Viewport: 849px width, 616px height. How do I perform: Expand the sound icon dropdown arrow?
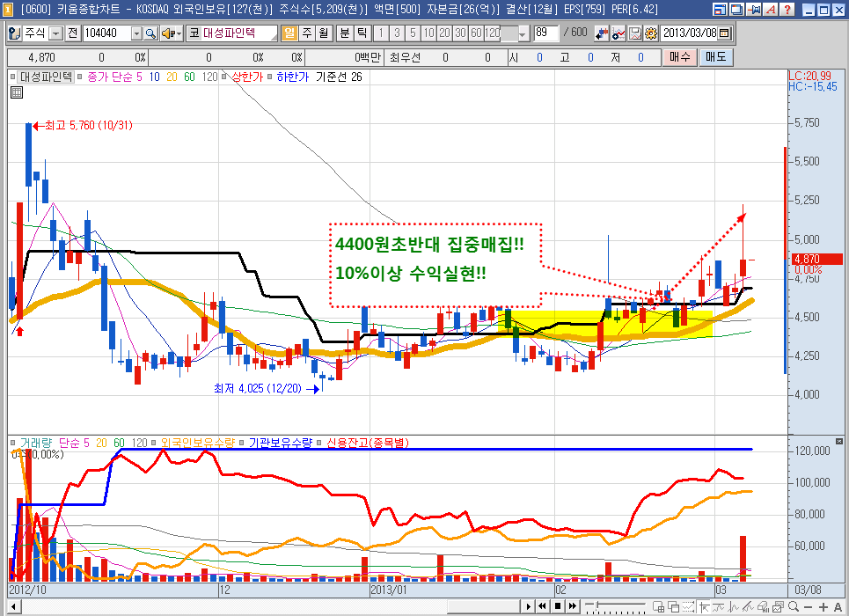pyautogui.click(x=179, y=33)
